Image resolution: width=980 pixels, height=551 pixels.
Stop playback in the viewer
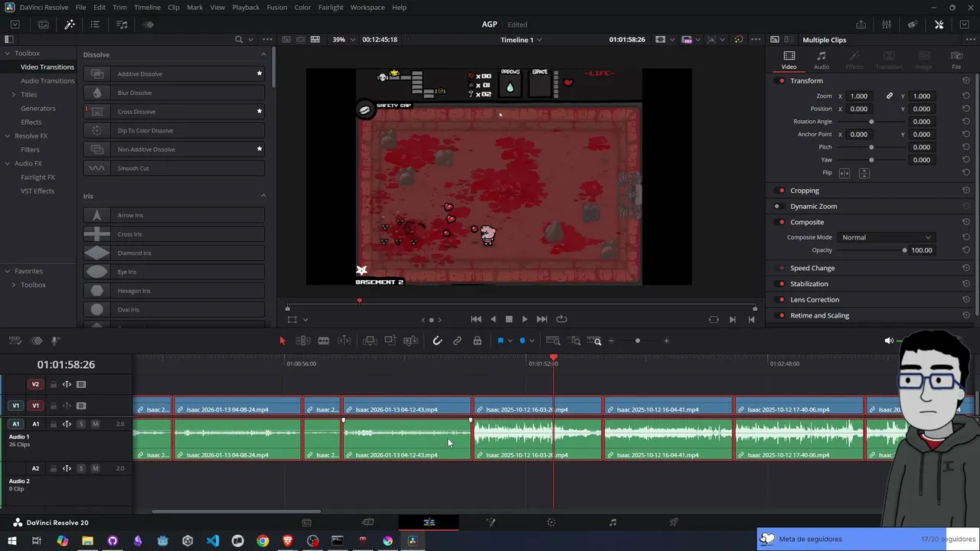[x=508, y=319]
